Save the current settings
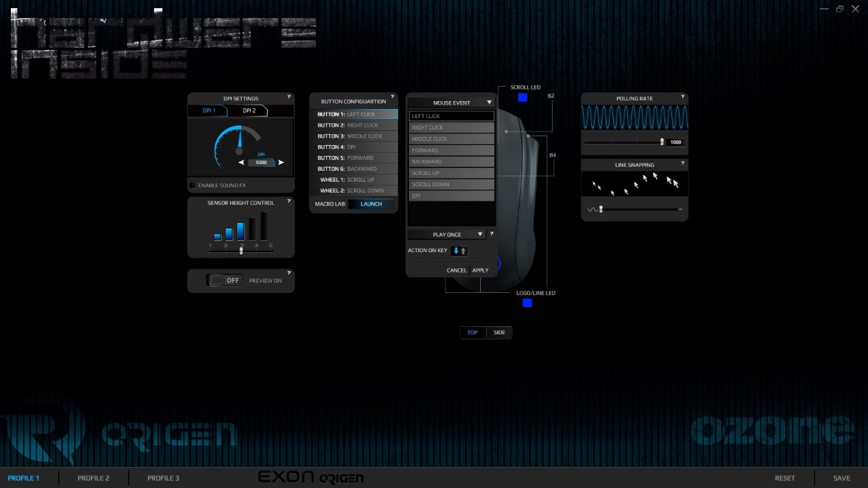868x488 pixels. [842, 478]
